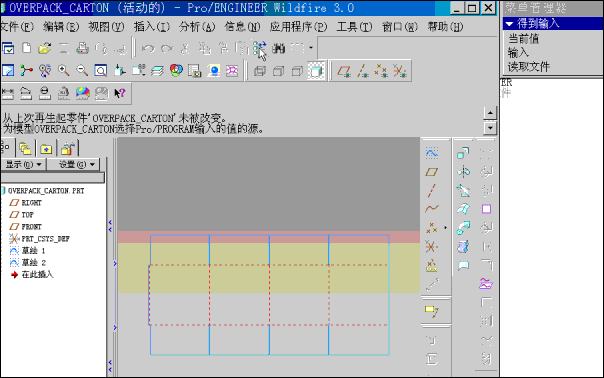Create a datum point

tap(432, 228)
